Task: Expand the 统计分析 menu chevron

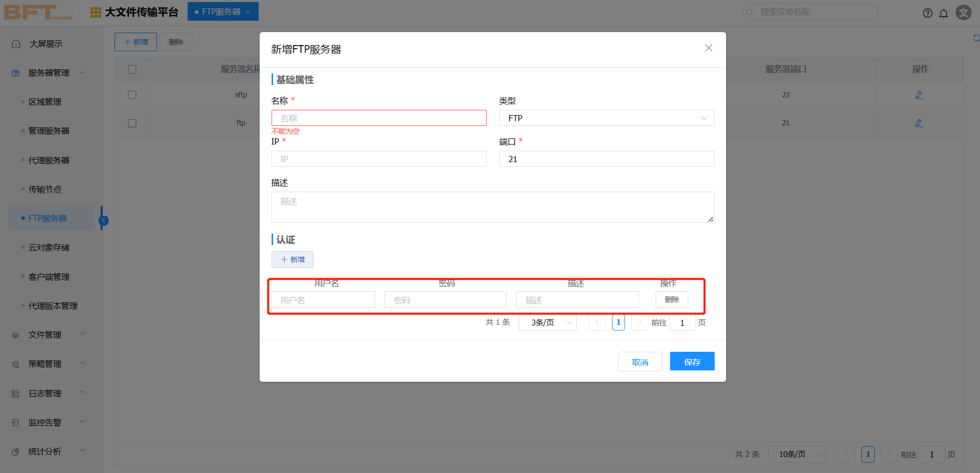Action: click(83, 451)
